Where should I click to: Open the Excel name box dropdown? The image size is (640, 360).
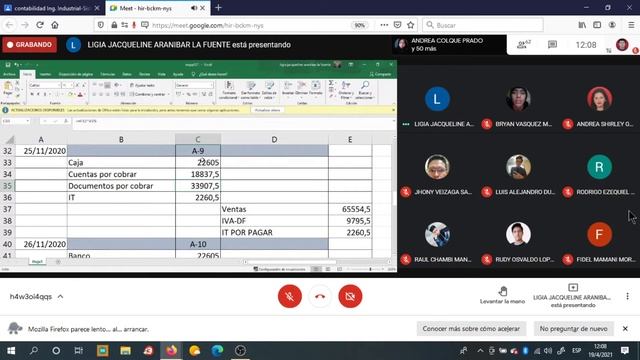click(27, 121)
